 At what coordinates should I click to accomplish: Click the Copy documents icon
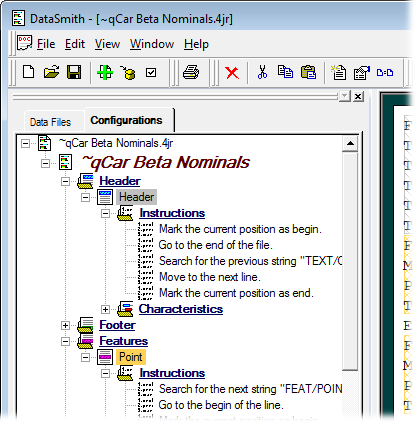coord(285,72)
